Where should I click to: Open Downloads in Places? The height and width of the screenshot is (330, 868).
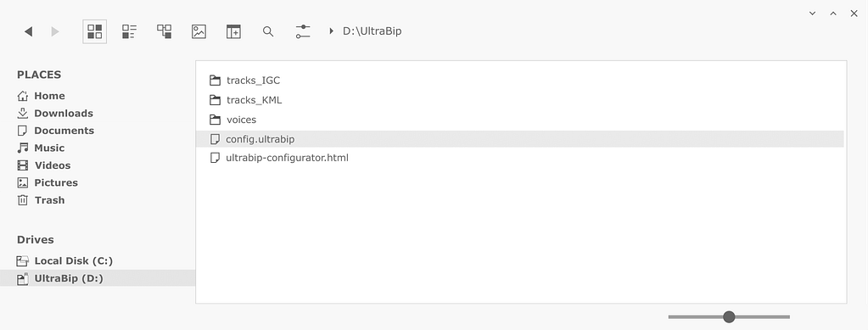(x=55, y=113)
